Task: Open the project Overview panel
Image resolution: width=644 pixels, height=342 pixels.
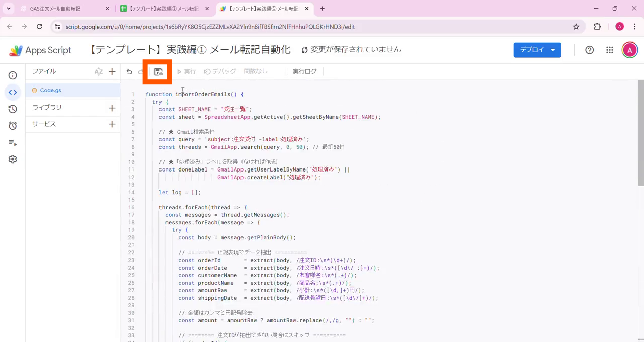Action: click(x=12, y=75)
